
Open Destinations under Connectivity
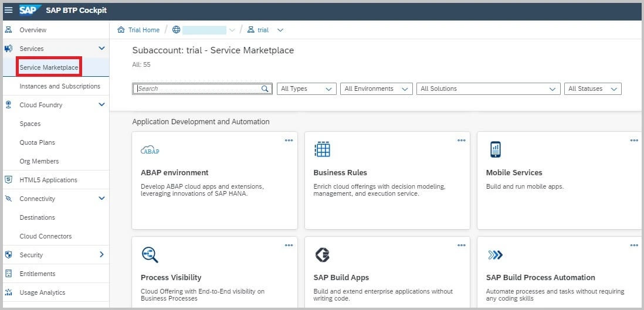click(x=38, y=217)
